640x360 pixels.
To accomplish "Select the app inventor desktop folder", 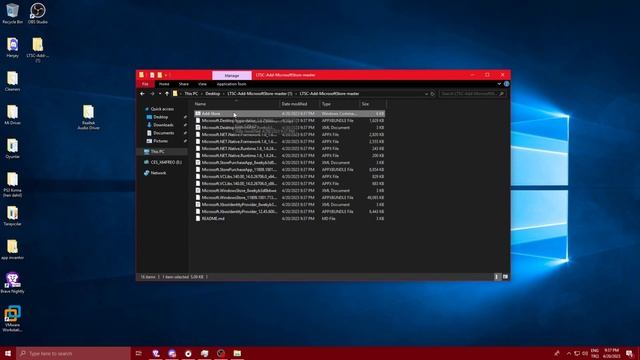I will [x=12, y=249].
